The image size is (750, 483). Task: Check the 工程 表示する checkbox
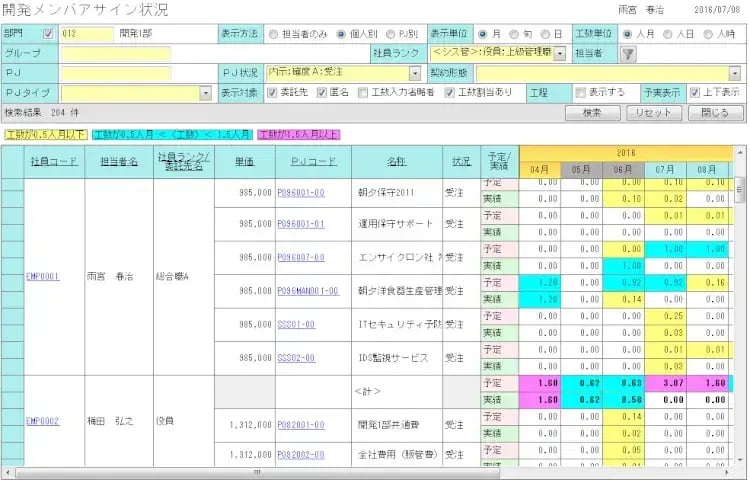(x=581, y=93)
